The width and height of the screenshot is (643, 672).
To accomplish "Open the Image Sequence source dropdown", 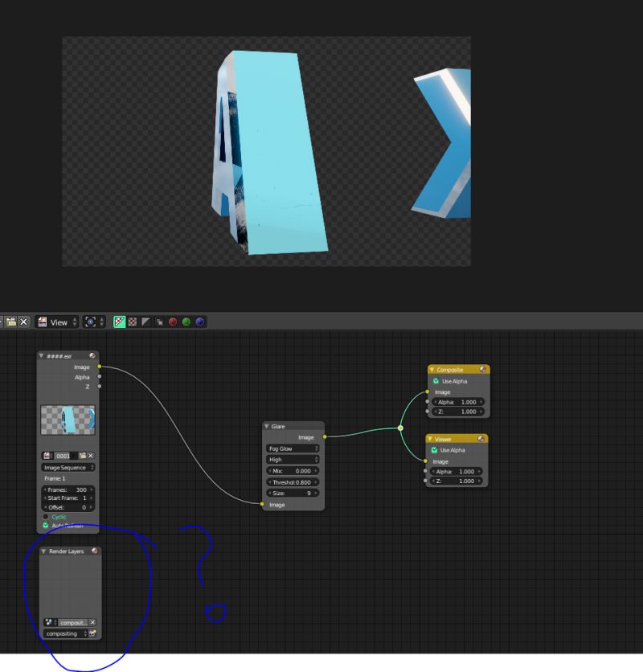I will [68, 466].
